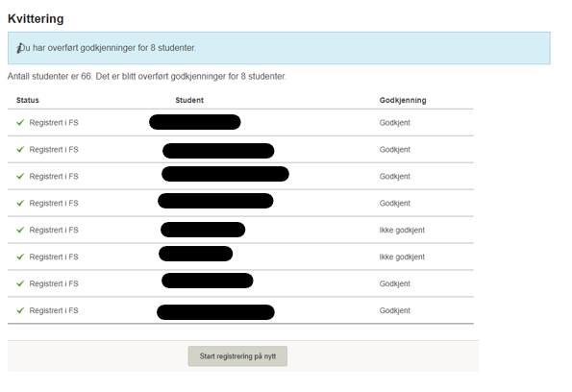The image size is (572, 392).
Task: Click the info icon in the blue banner
Action: (19, 48)
